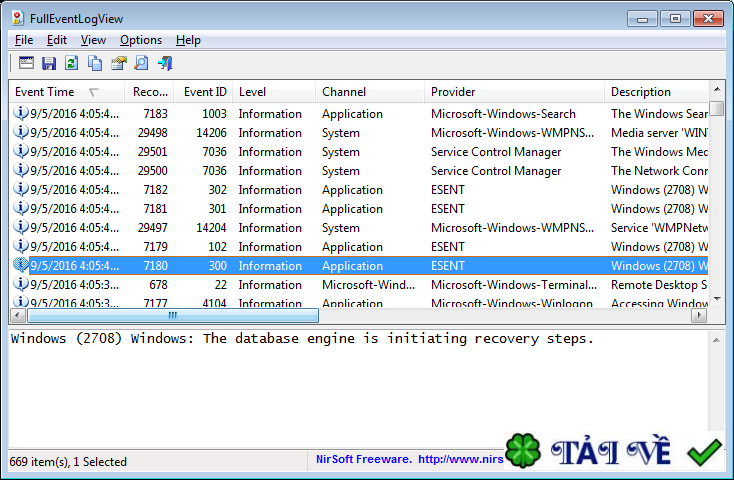Click the Find magnifier toolbar icon
734x480 pixels.
(141, 63)
